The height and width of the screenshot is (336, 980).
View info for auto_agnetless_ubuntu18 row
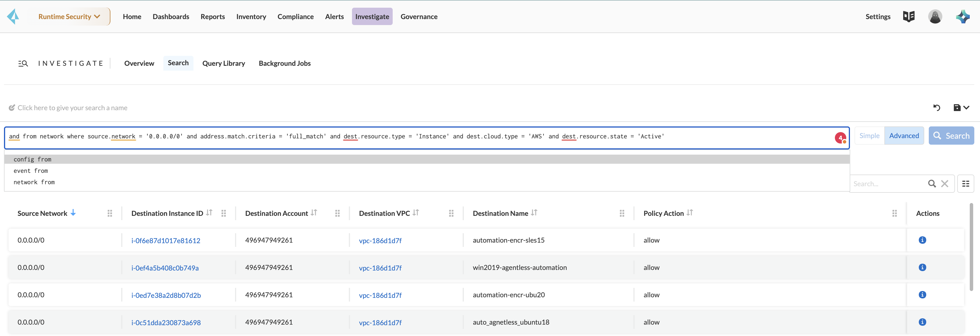tap(922, 322)
